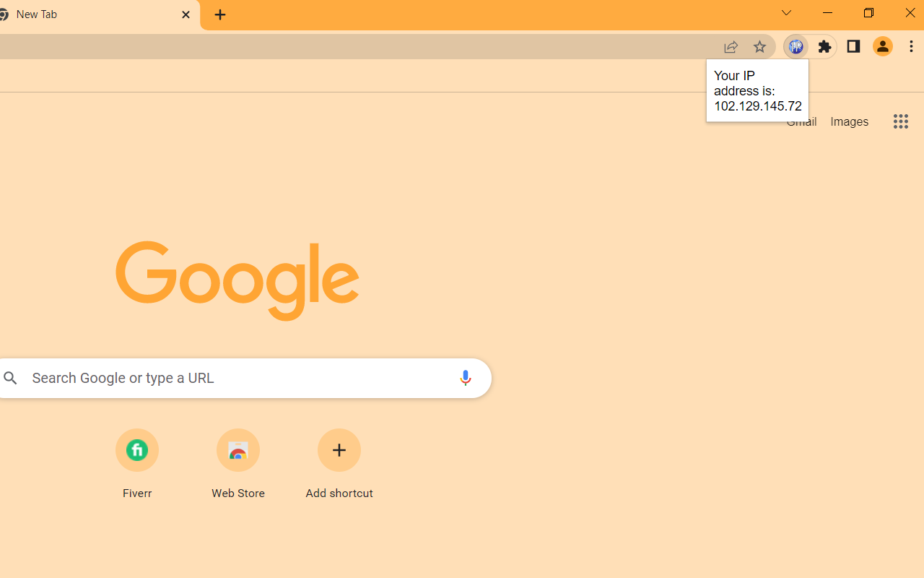This screenshot has height=578, width=924.
Task: Open the Google apps grid
Action: point(900,121)
